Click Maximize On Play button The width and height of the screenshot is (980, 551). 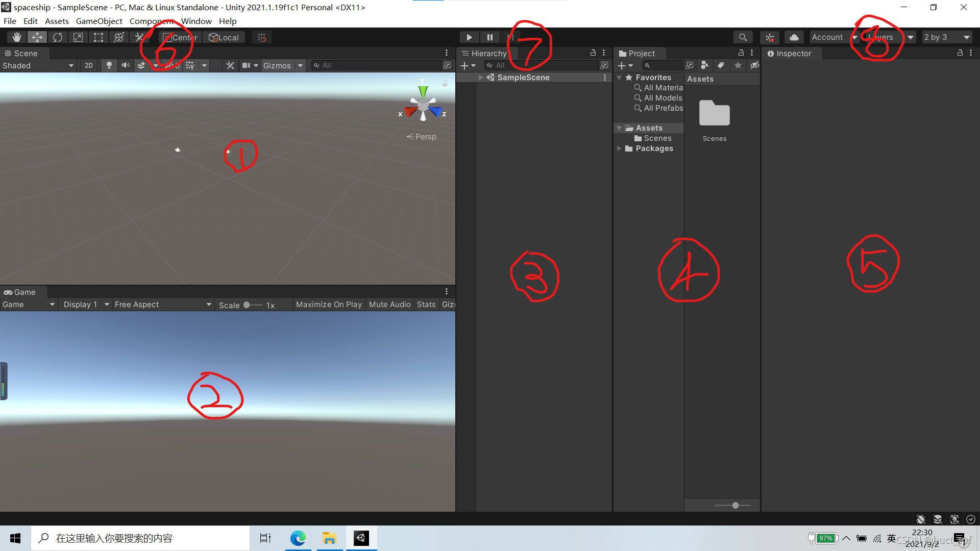(329, 305)
